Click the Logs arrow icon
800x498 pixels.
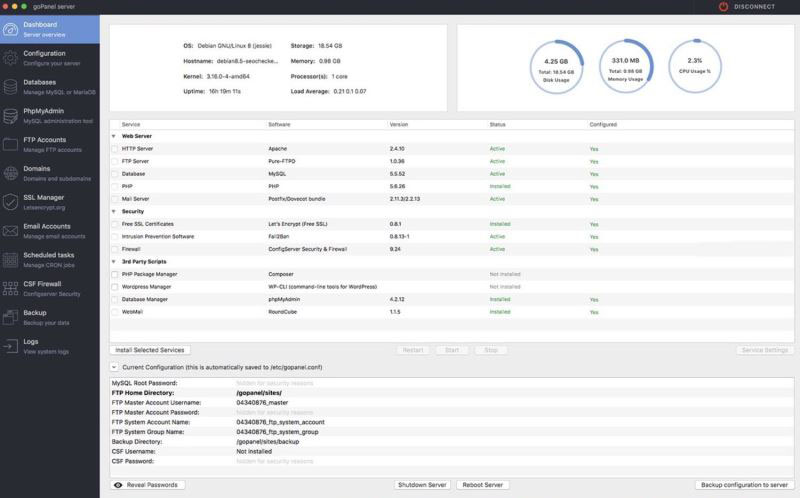(10, 346)
